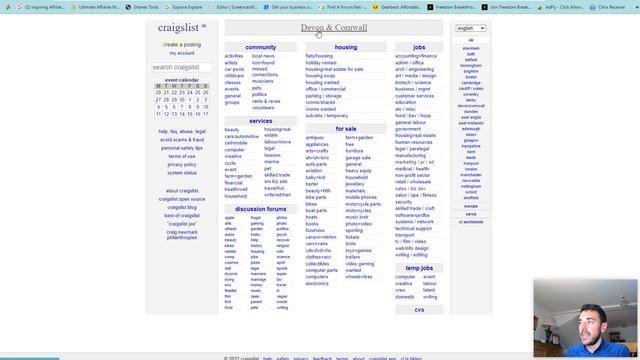
Task: Click the craigslist logo link
Action: (178, 27)
